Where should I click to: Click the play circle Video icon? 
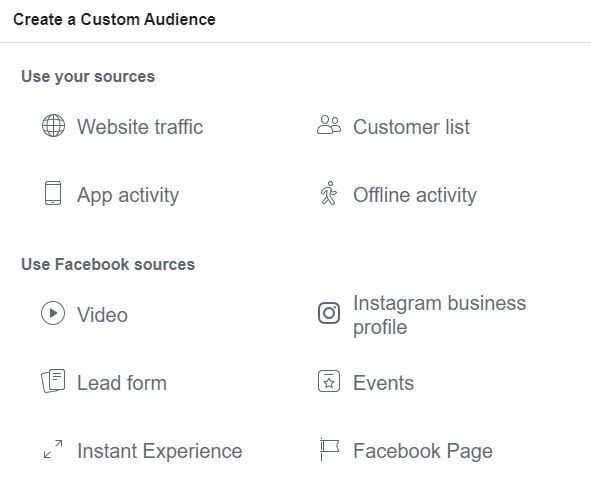[x=53, y=313]
